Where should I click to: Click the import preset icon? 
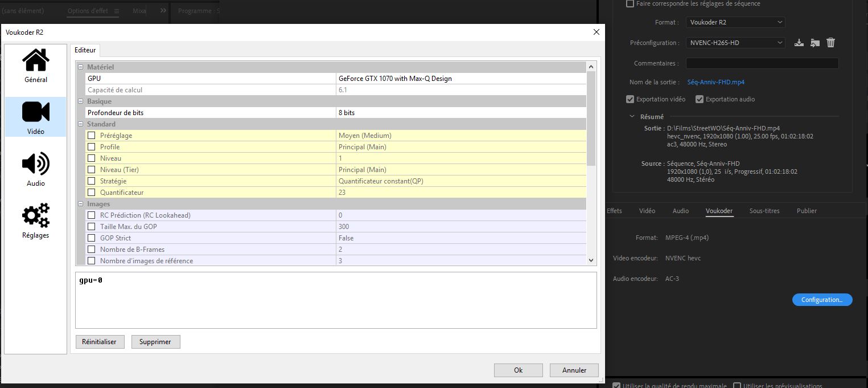pyautogui.click(x=814, y=43)
